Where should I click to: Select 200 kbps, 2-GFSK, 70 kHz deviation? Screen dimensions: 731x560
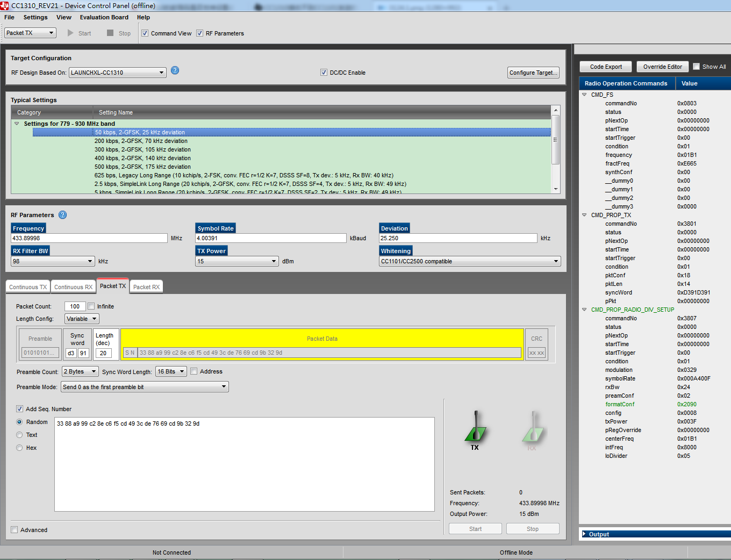tap(141, 141)
